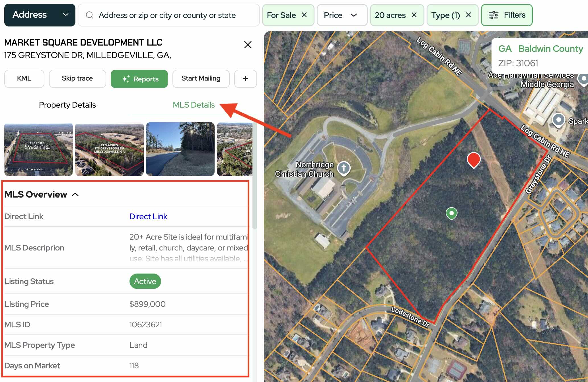Open the Price dropdown filter
588x382 pixels.
pos(342,15)
